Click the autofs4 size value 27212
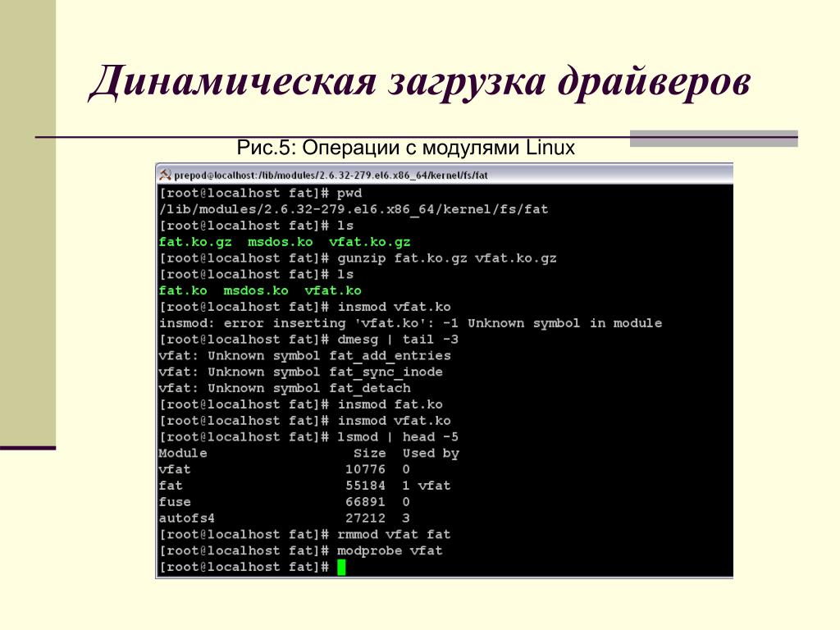840x630 pixels. click(x=365, y=518)
